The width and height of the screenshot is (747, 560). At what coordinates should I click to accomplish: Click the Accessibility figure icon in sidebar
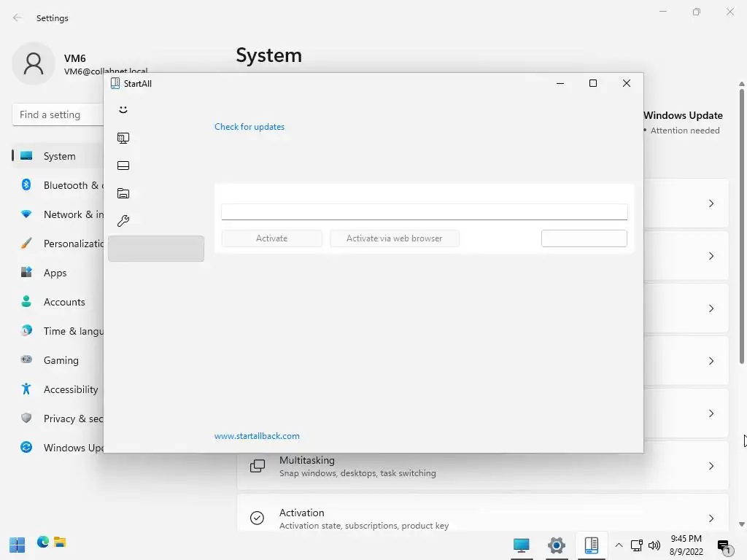26,389
